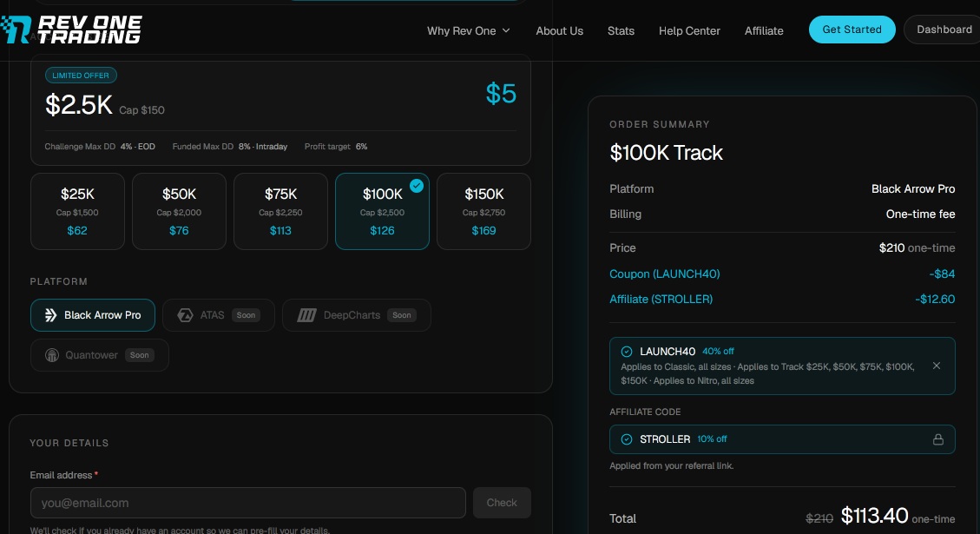
Task: Click the Challenge Max DD 4% EOD text
Action: [99, 147]
